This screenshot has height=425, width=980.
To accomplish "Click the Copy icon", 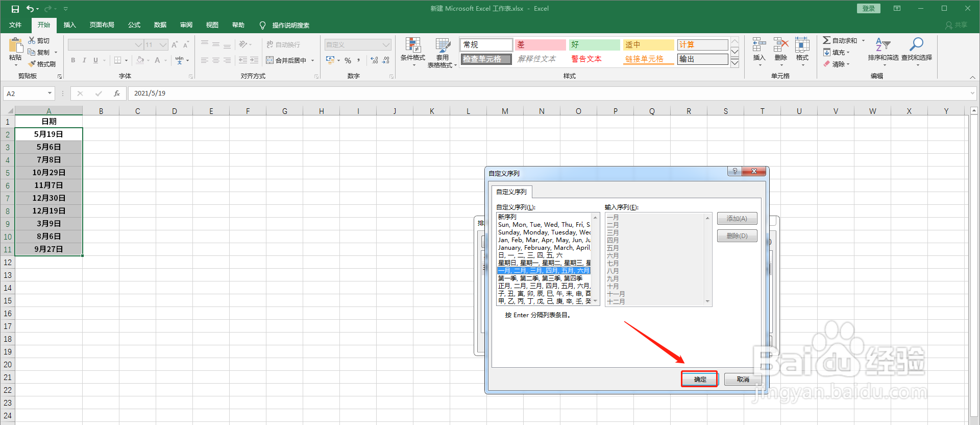I will tap(32, 52).
